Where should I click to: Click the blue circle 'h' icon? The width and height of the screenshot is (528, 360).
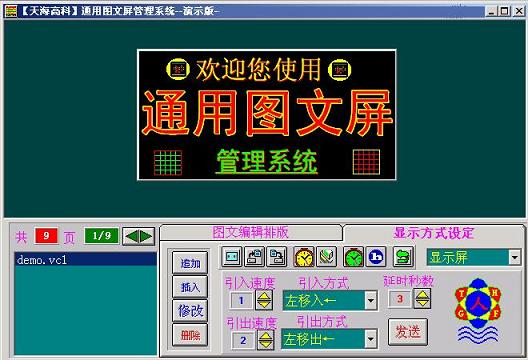point(376,257)
